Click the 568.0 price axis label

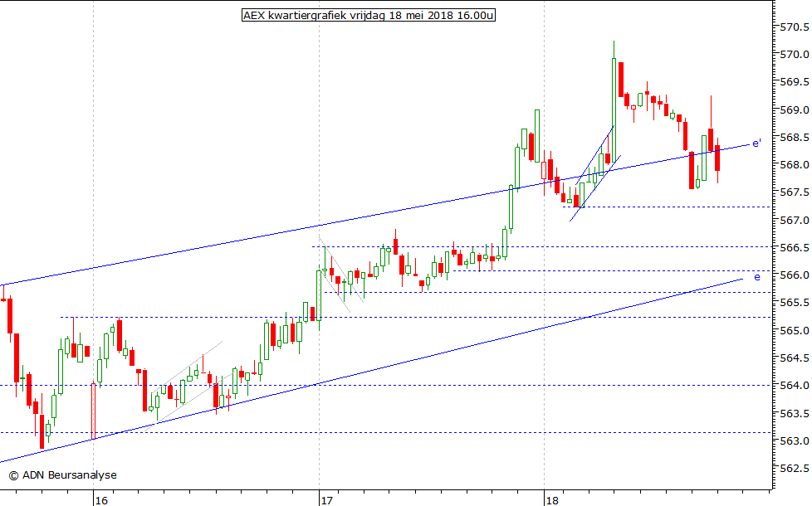click(795, 165)
